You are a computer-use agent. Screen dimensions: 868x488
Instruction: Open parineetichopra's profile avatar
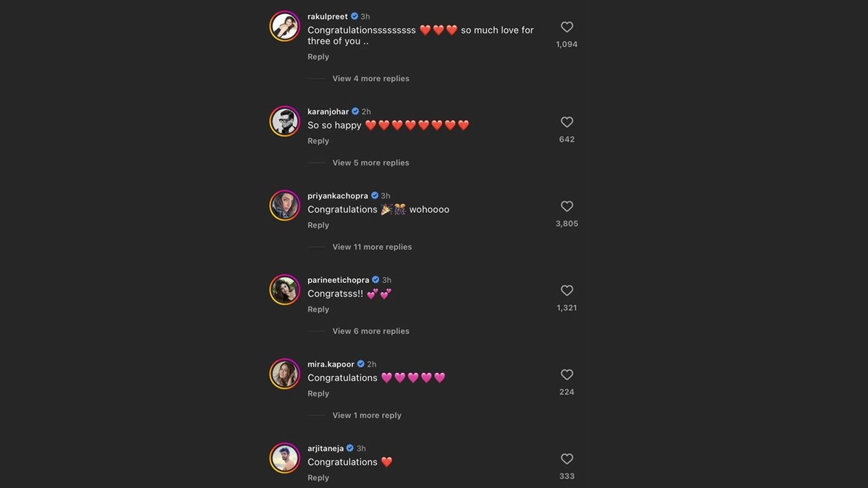pyautogui.click(x=285, y=290)
